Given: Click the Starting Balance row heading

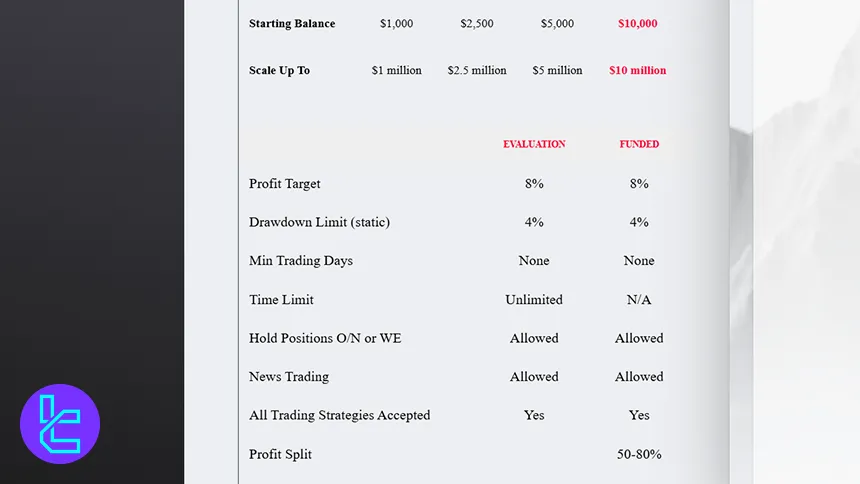Looking at the screenshot, I should [x=292, y=24].
